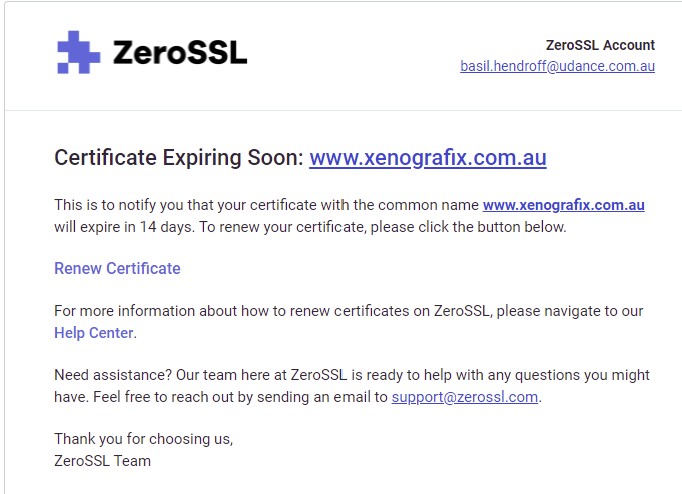Click the "Certificate Expiring Soon:" heading text
This screenshot has height=494, width=682.
(179, 157)
